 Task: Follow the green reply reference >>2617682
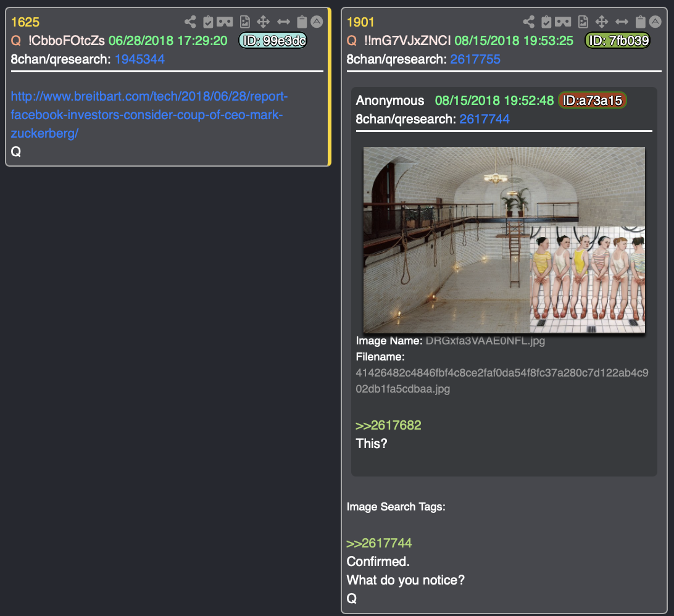click(388, 425)
